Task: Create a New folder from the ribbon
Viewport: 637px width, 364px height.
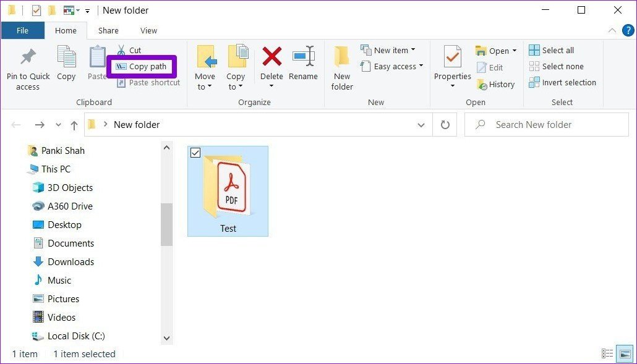Action: 342,68
